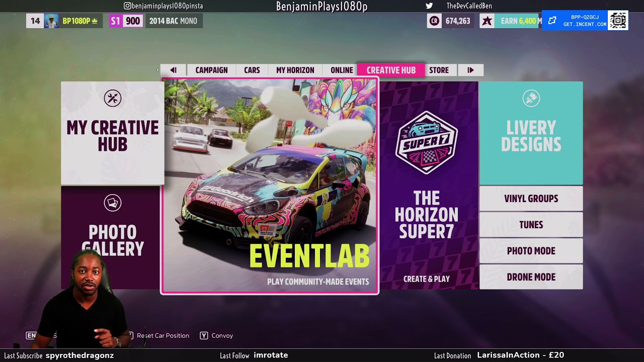
Task: Click the credits CR icon
Action: (x=434, y=21)
